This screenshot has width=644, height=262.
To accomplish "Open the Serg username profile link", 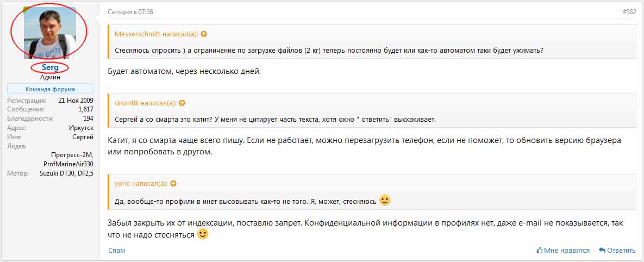I will 50,68.
